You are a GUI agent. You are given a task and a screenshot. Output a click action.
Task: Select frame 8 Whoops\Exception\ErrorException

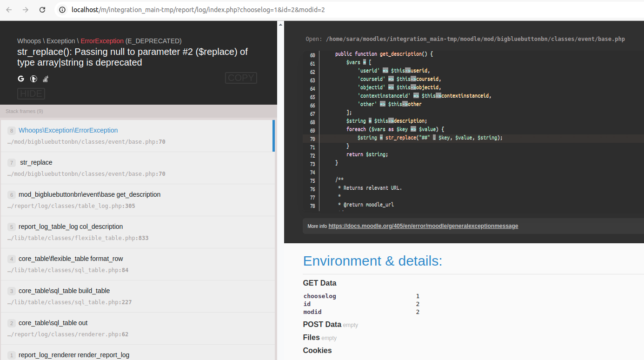[x=138, y=136]
